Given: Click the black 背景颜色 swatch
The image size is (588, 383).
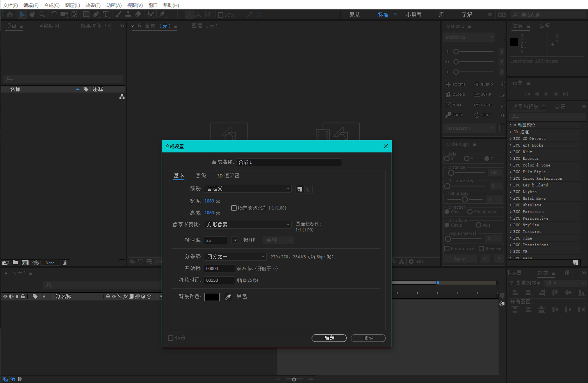Looking at the screenshot, I should point(212,297).
